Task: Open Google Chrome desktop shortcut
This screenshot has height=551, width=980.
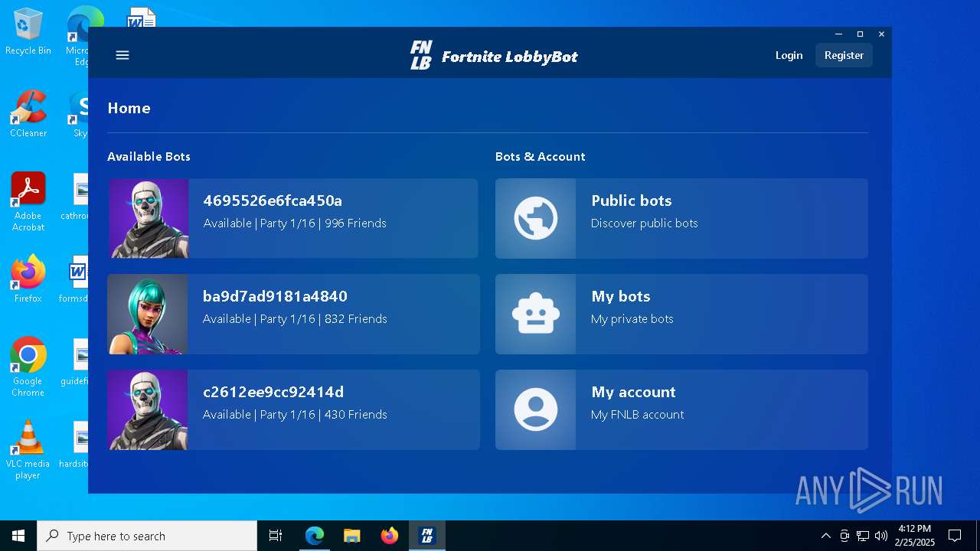Action: coord(28,367)
